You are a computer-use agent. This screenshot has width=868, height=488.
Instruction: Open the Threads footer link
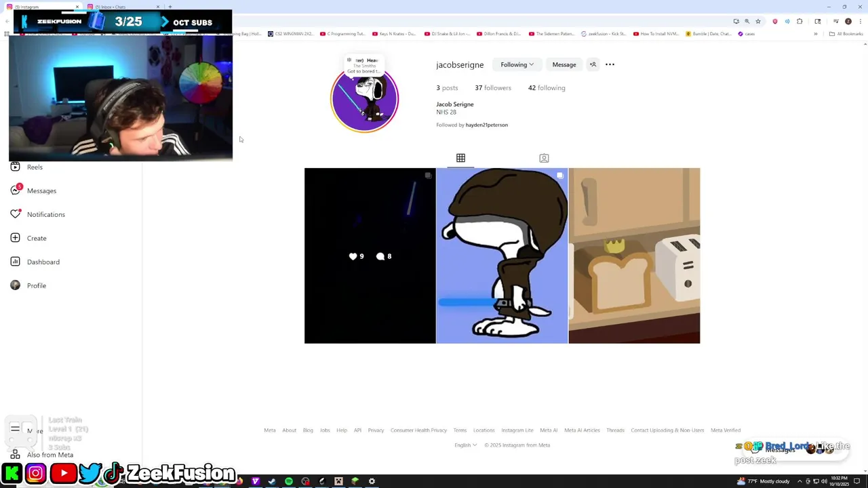click(x=615, y=430)
